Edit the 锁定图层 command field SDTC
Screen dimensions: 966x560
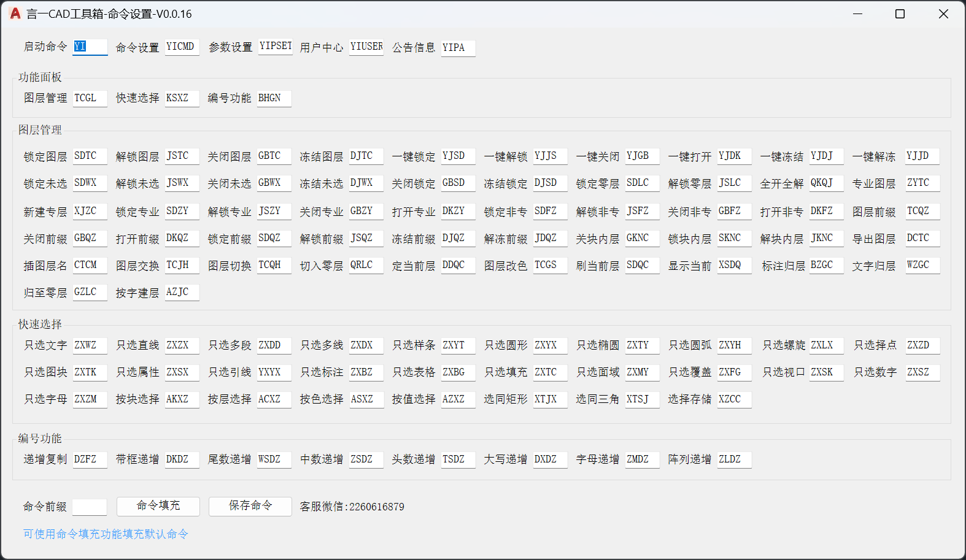point(90,156)
